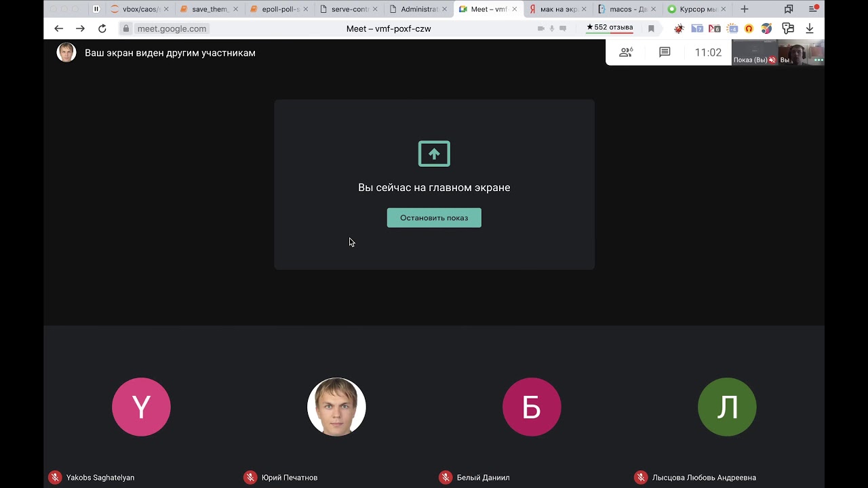The width and height of the screenshot is (868, 488).
Task: Open the extension icon with badge 7
Action: point(697,28)
